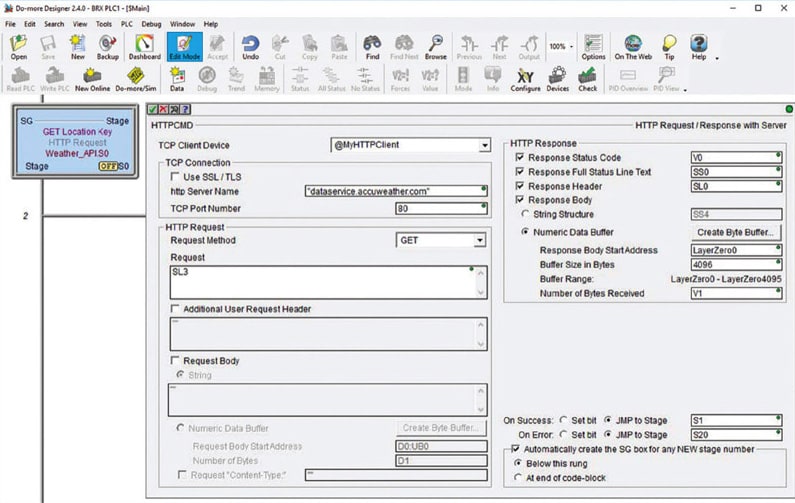
Task: Click the Browse magnifier icon
Action: click(x=436, y=47)
